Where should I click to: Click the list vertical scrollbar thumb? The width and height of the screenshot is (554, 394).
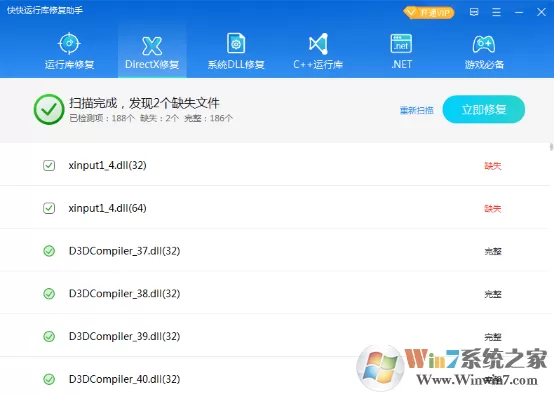pos(551,147)
